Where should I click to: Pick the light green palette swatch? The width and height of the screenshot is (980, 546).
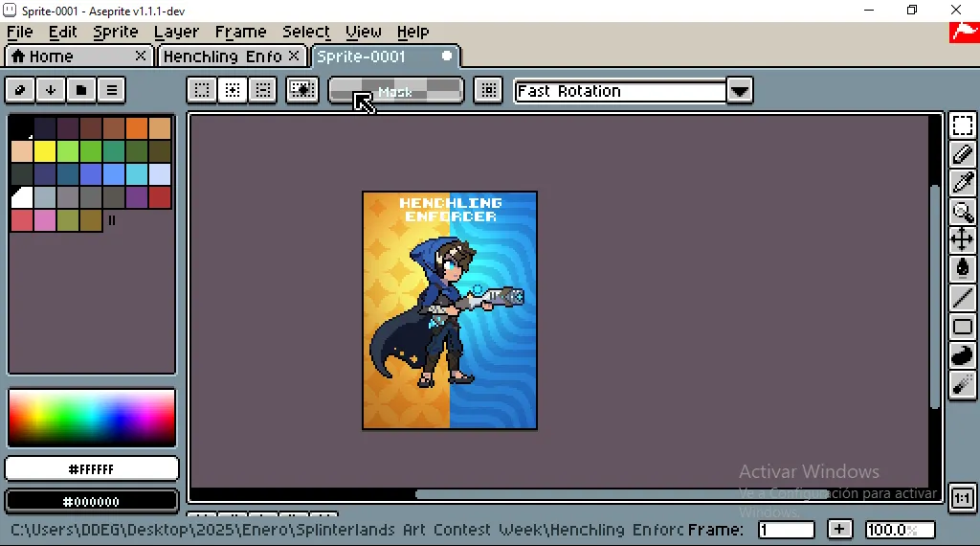(68, 151)
